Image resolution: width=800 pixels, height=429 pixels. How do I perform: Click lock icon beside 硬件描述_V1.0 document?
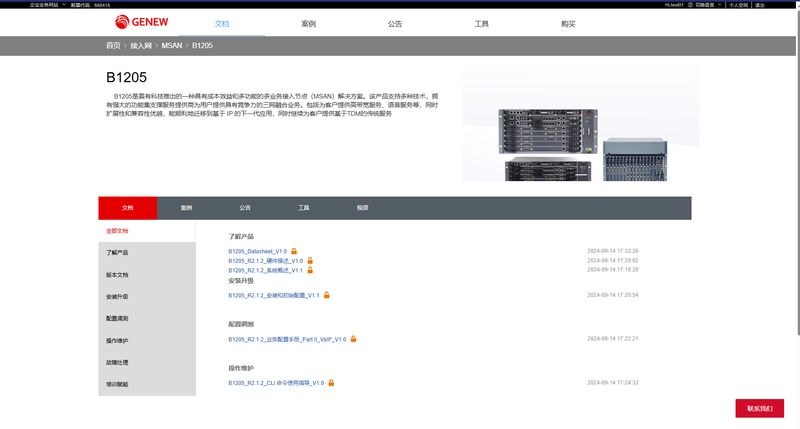click(x=311, y=260)
